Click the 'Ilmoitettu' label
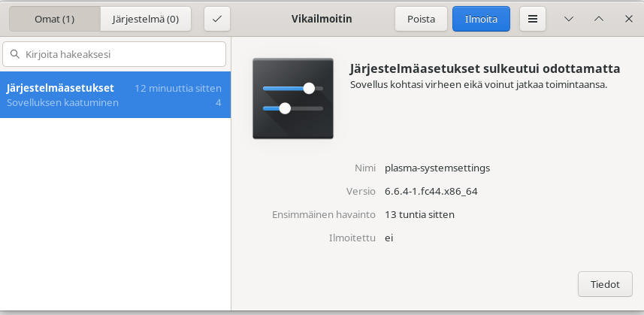Screen dimensions: 644x315 coord(352,238)
